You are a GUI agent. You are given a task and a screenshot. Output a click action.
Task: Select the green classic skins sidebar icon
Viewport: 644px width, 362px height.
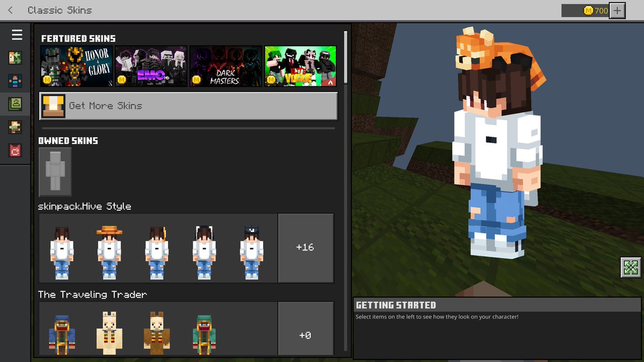pyautogui.click(x=15, y=104)
